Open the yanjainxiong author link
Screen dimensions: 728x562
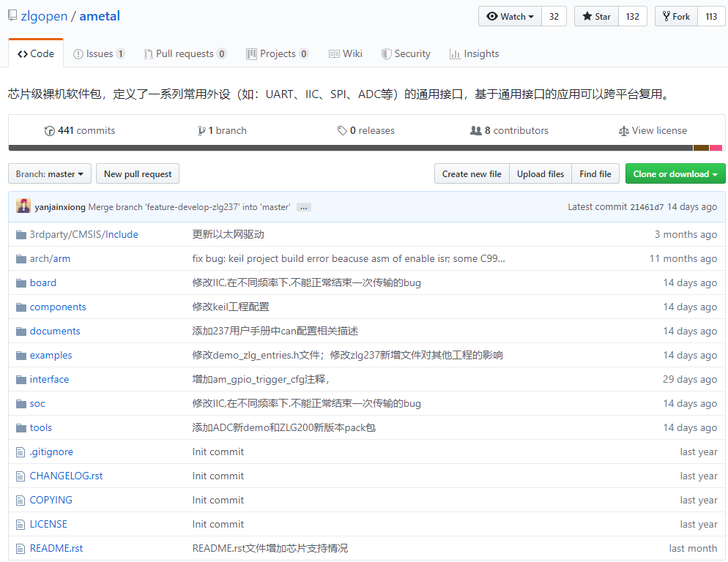60,207
